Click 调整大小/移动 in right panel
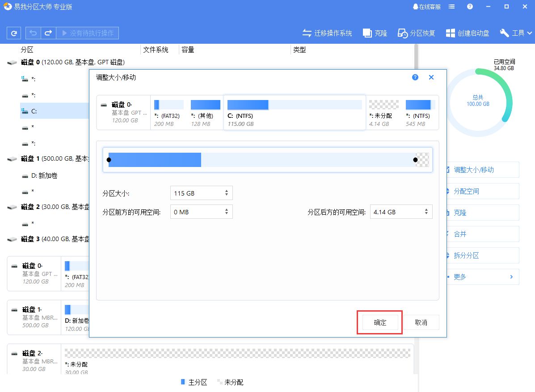The width and height of the screenshot is (535, 392). point(482,170)
